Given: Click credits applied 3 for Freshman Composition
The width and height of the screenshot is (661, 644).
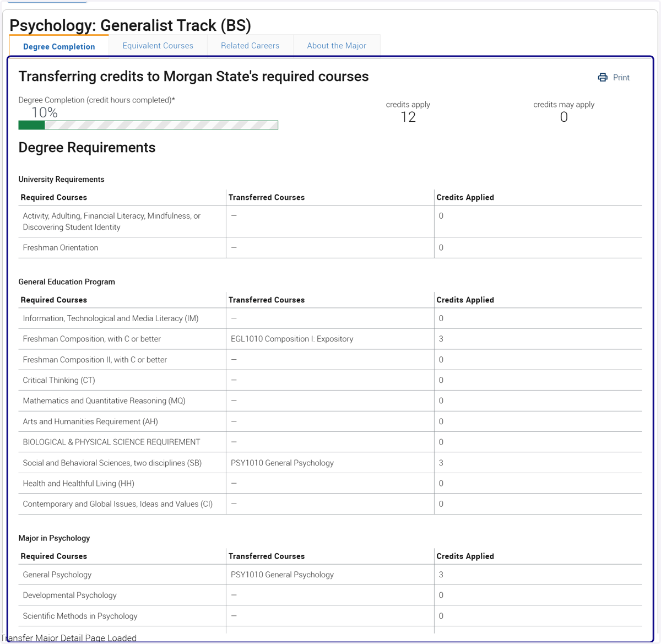Looking at the screenshot, I should pos(441,339).
